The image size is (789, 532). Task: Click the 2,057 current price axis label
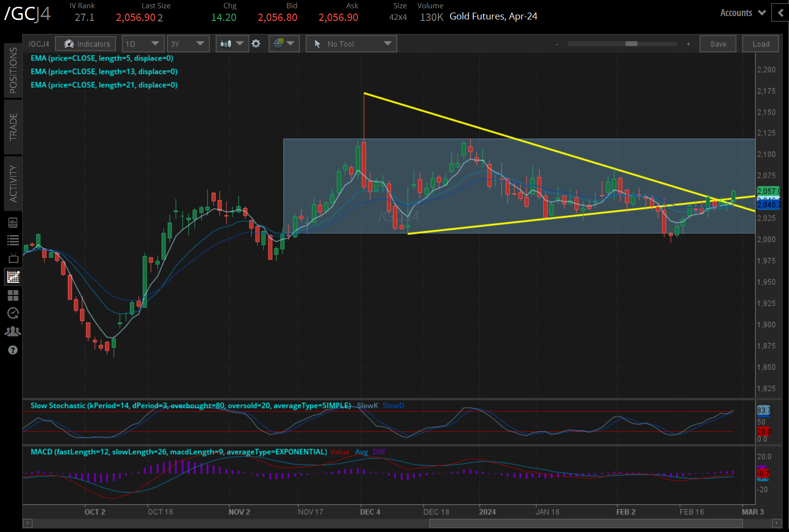tap(768, 191)
